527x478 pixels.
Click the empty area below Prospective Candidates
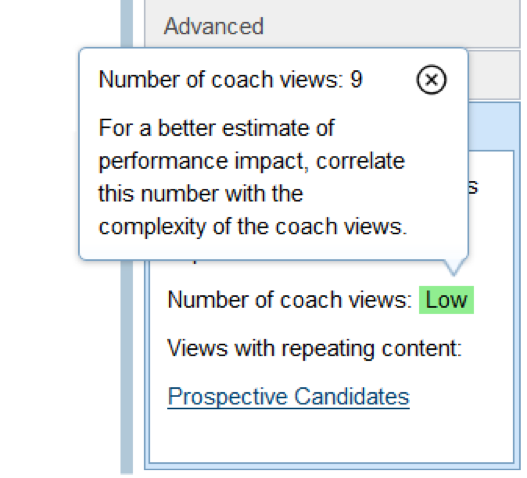coord(331,437)
